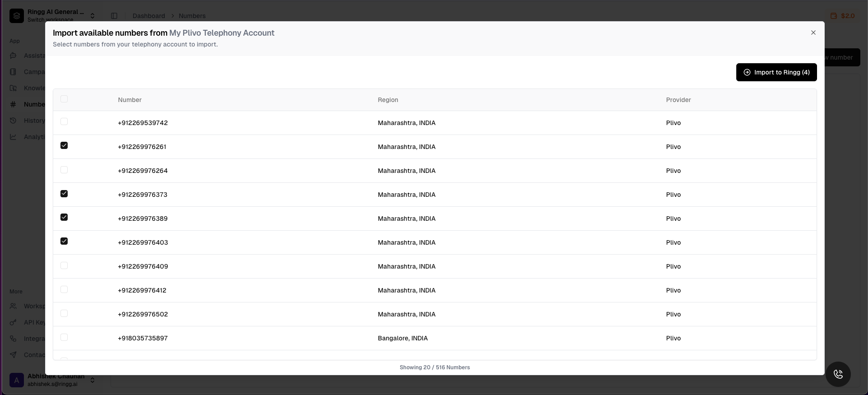Screen dimensions: 868x395
Task: Click the wallet balance $2.0 indicator
Action: [x=843, y=16]
